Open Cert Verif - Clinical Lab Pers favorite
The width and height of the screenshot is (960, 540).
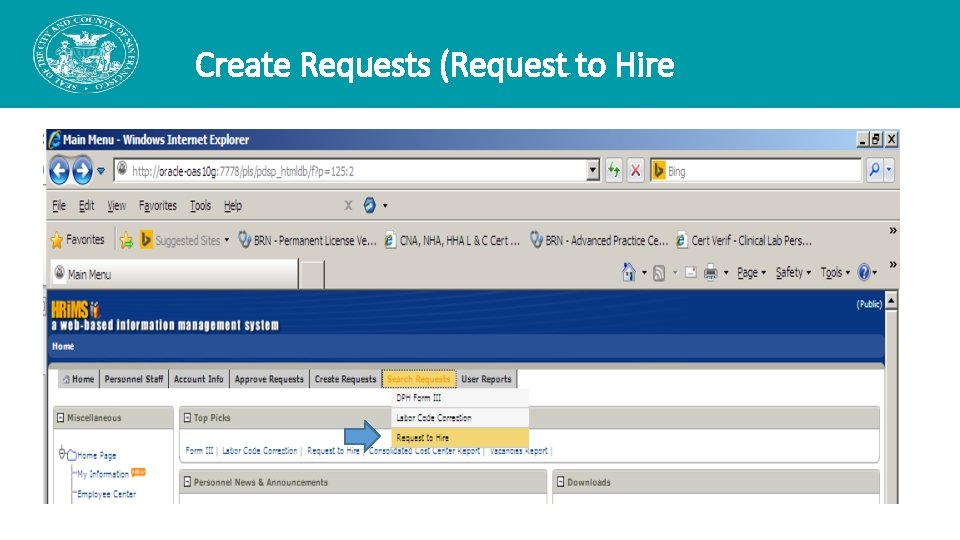click(744, 241)
